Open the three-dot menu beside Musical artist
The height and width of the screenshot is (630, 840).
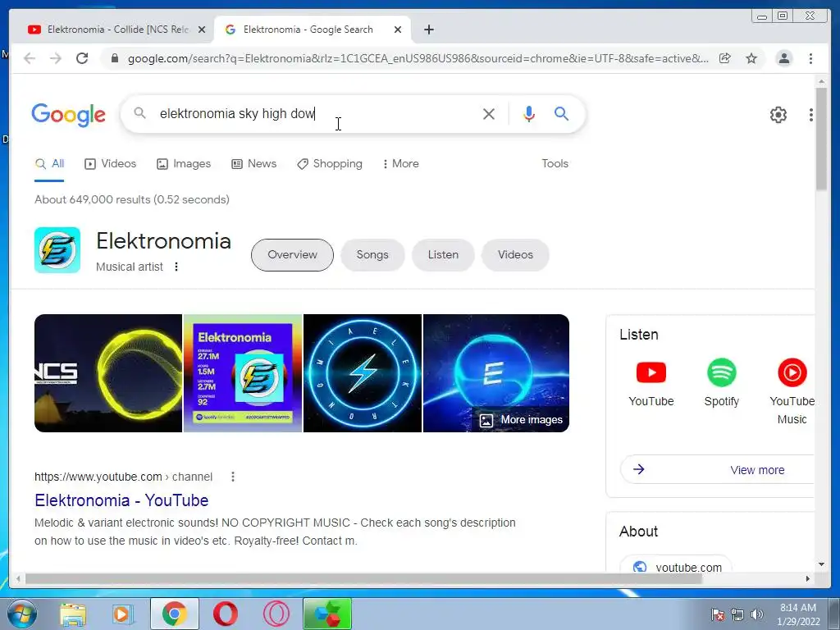tap(176, 267)
